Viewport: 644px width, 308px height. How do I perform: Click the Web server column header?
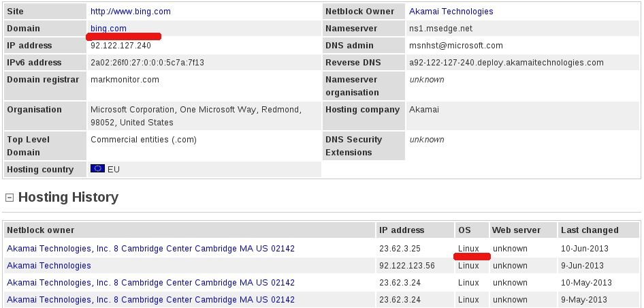click(517, 230)
